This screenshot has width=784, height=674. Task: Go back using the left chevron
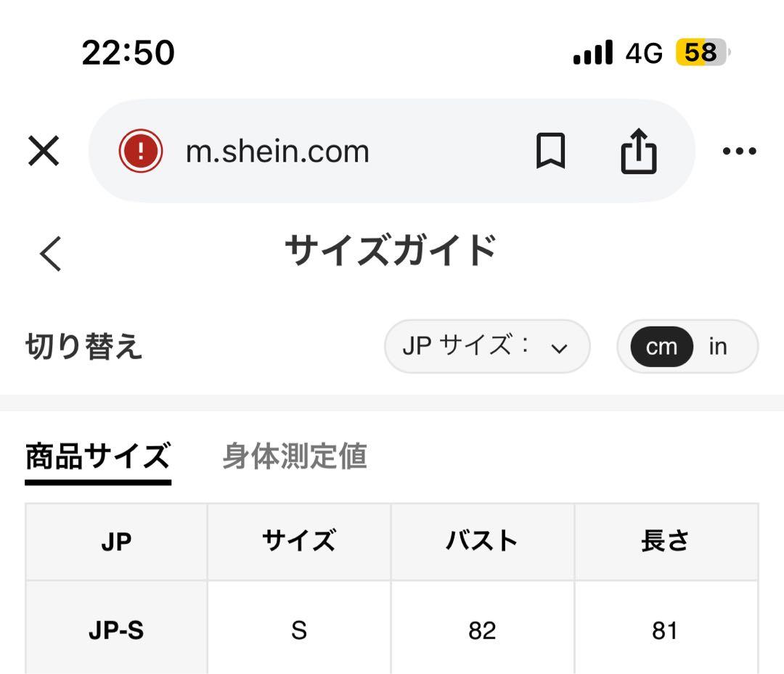coord(51,254)
